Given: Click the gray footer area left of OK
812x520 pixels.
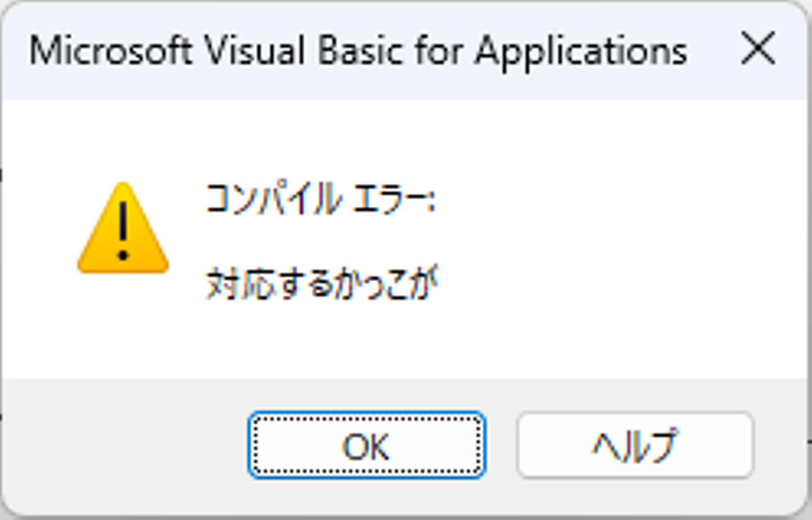Looking at the screenshot, I should tap(124, 445).
